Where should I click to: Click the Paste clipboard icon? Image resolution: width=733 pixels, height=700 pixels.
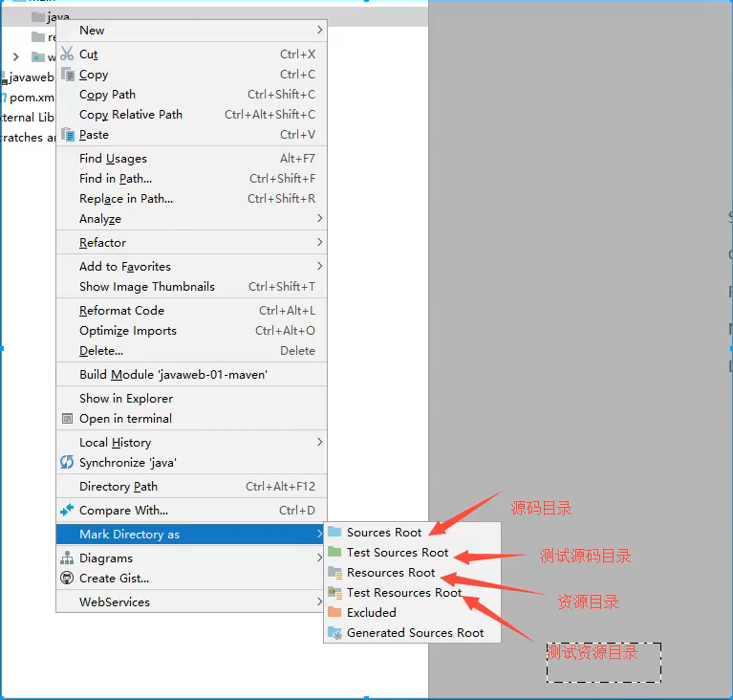[x=68, y=134]
